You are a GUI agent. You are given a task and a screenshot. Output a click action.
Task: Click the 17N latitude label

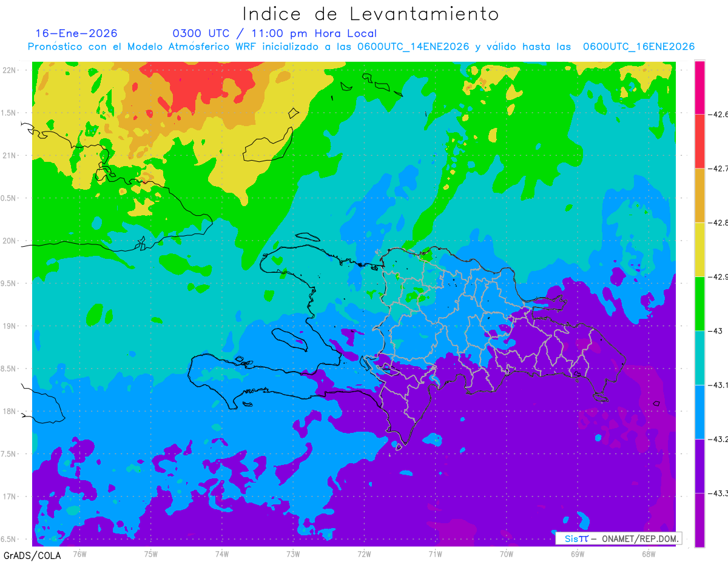click(x=9, y=497)
